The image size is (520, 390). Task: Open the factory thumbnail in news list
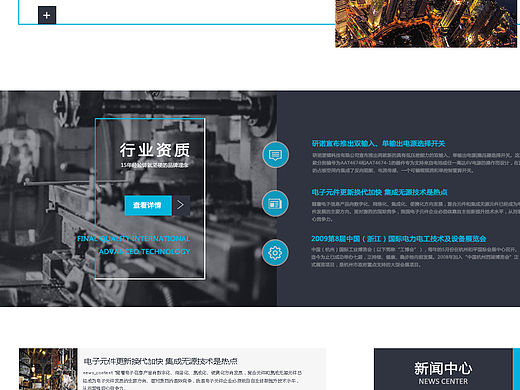[x=48, y=369]
